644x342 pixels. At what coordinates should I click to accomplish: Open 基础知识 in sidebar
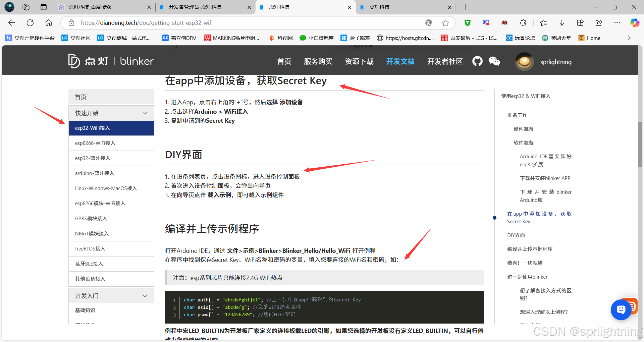(111, 310)
